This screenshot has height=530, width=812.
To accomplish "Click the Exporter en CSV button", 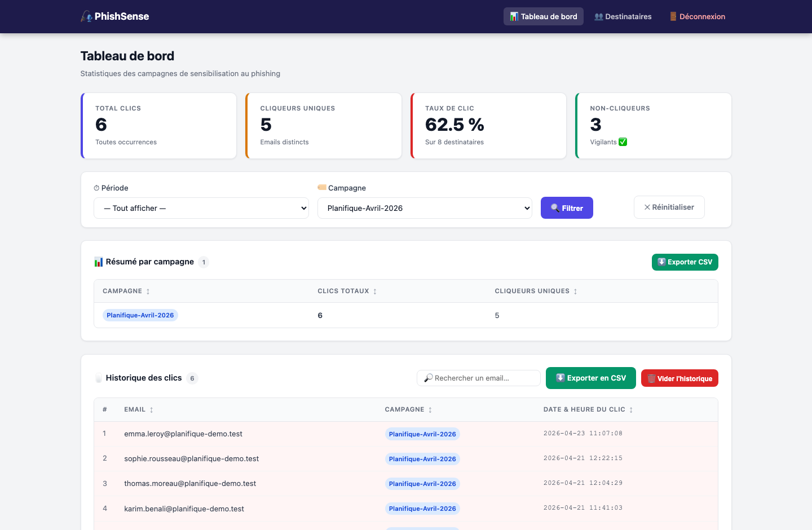I will (x=591, y=378).
